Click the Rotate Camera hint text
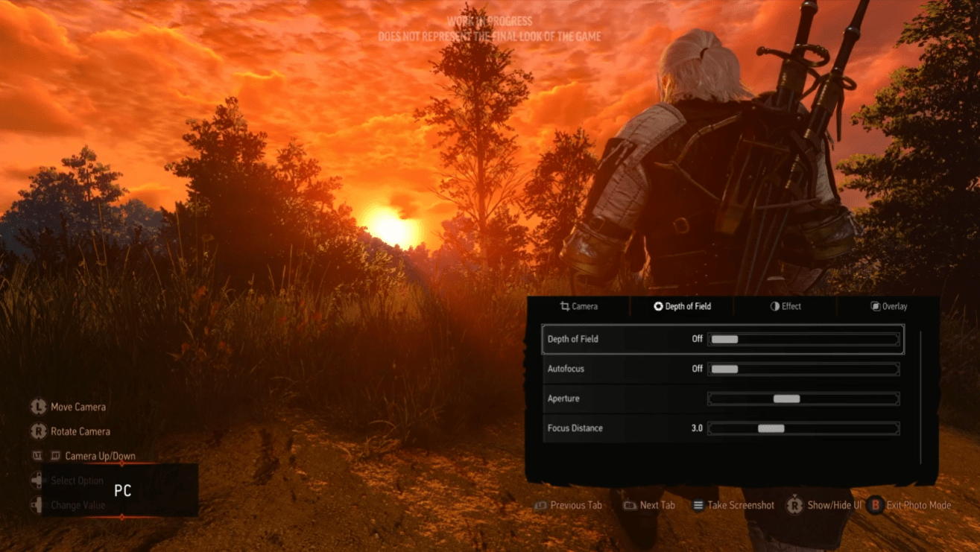The image size is (980, 552). tap(80, 431)
